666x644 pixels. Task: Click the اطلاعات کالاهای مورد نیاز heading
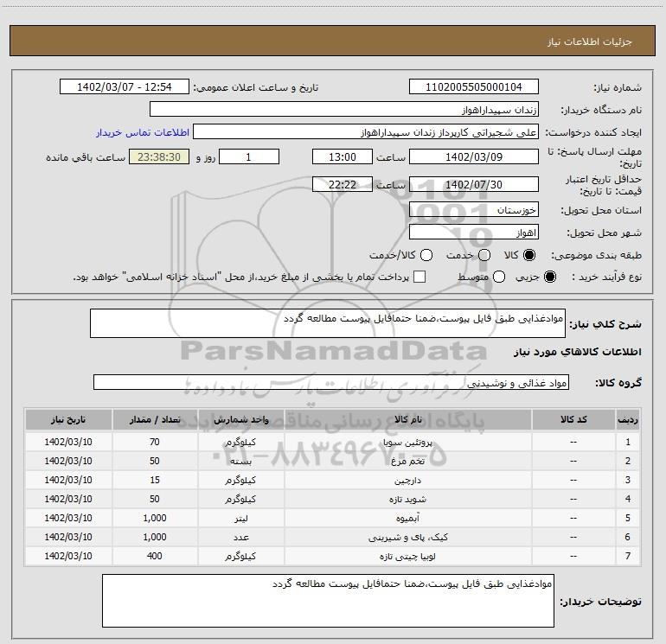coord(578,352)
